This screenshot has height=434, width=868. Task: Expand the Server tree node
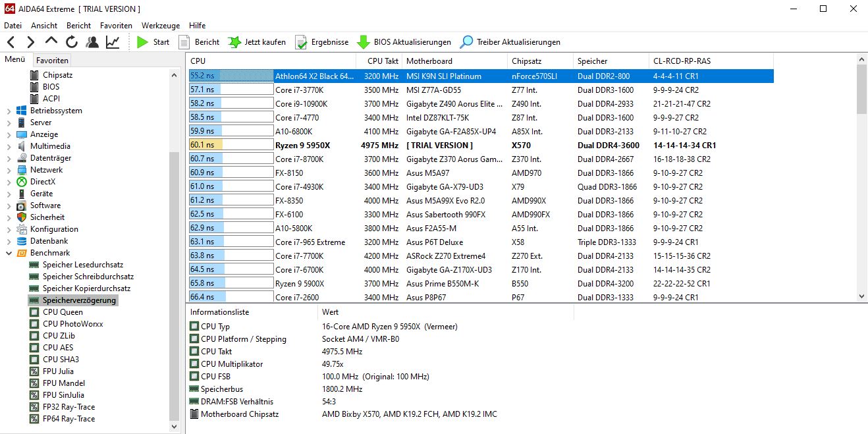pyautogui.click(x=9, y=122)
